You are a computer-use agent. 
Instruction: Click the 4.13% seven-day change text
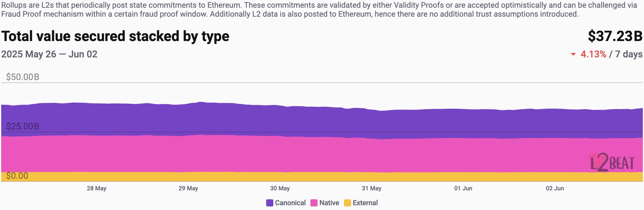pos(593,54)
